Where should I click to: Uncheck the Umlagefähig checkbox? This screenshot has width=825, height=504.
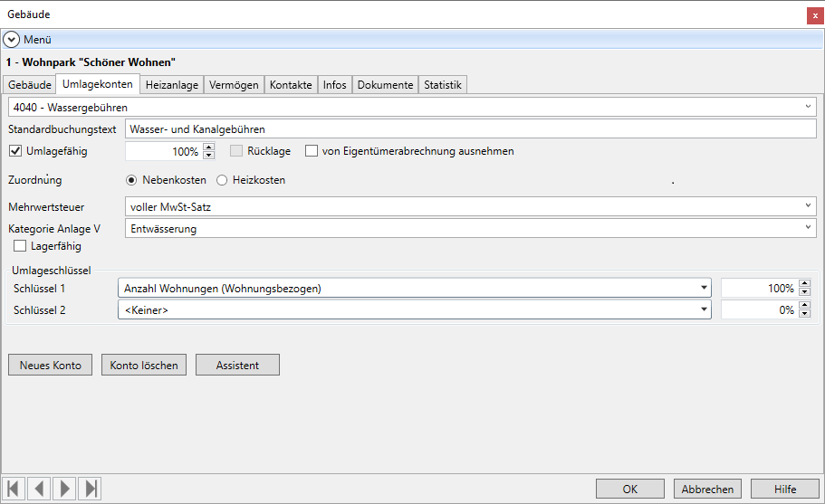coord(15,151)
